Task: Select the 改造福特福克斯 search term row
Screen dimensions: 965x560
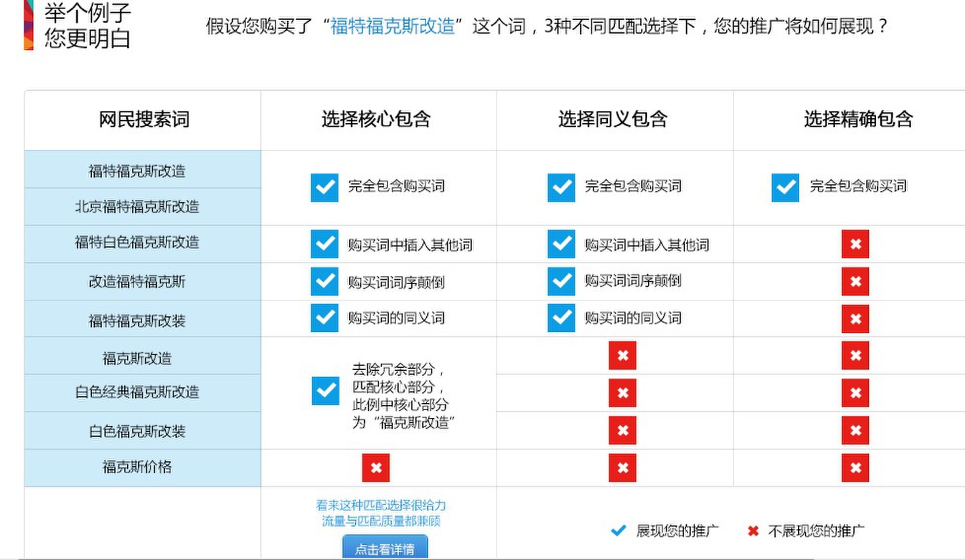Action: tap(142, 281)
